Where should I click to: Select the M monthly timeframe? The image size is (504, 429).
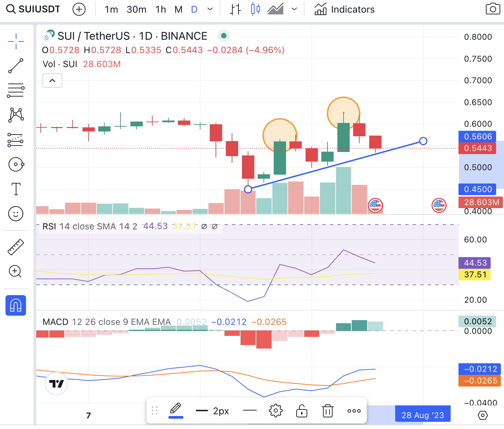coord(178,9)
